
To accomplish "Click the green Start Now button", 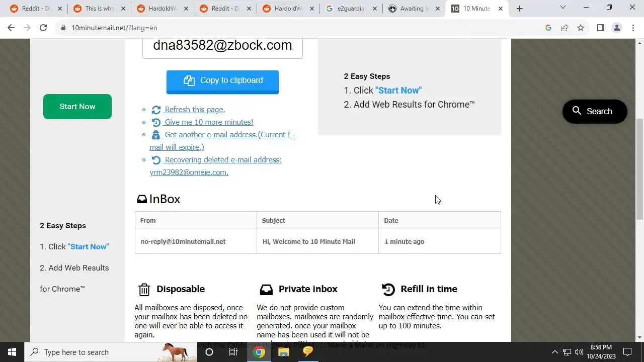I will 77,107.
